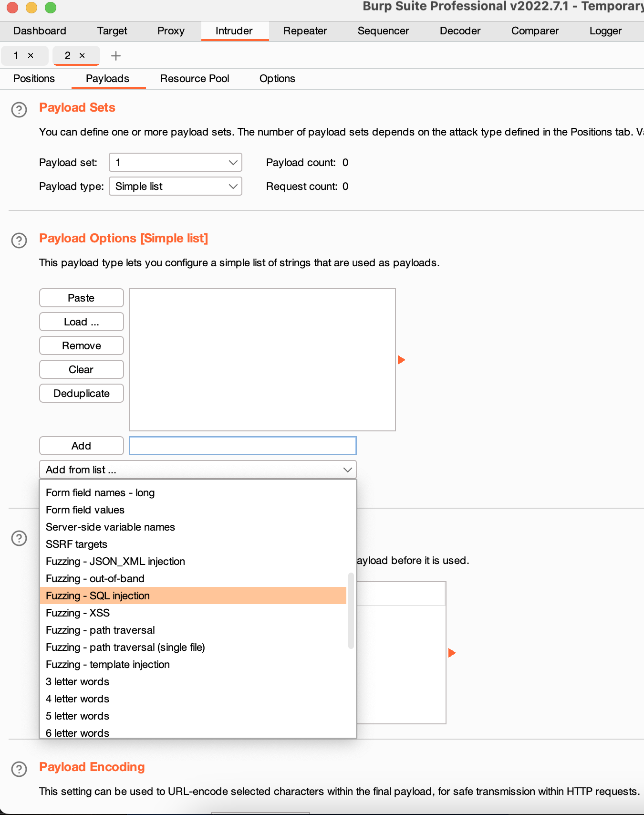Select Intruder attack tab 1
This screenshot has width=644, height=815.
tap(16, 56)
